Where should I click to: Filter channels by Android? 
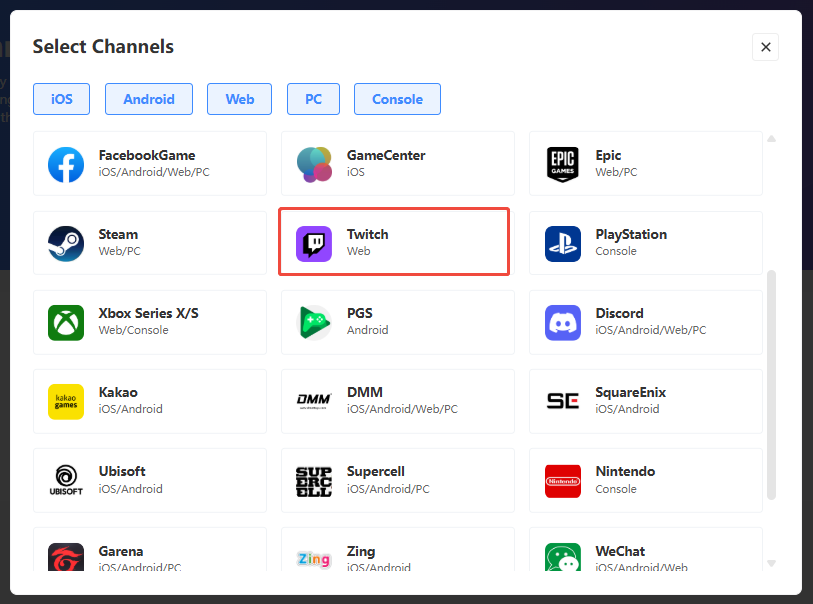[149, 99]
